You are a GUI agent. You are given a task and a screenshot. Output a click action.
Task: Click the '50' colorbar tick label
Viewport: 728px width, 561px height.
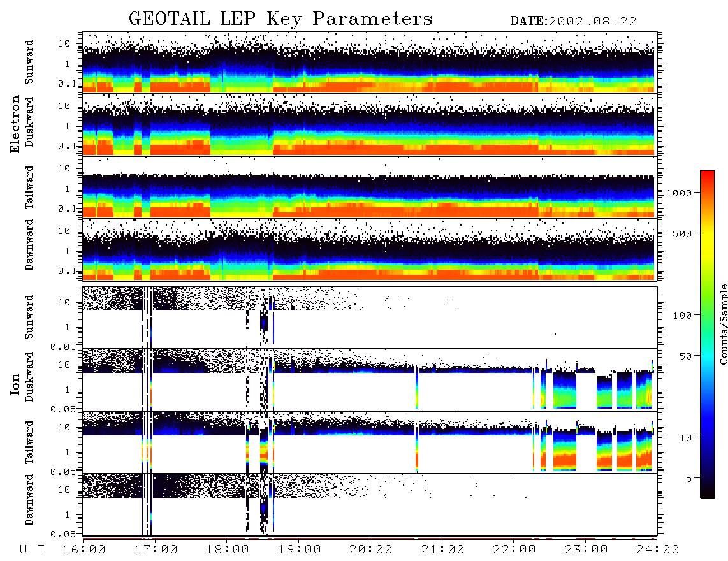pyautogui.click(x=685, y=356)
